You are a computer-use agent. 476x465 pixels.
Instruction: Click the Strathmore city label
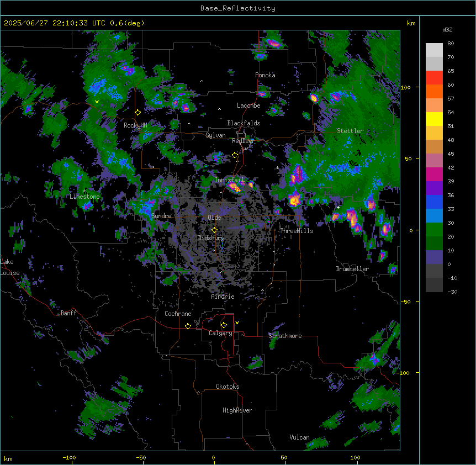pyautogui.click(x=285, y=336)
